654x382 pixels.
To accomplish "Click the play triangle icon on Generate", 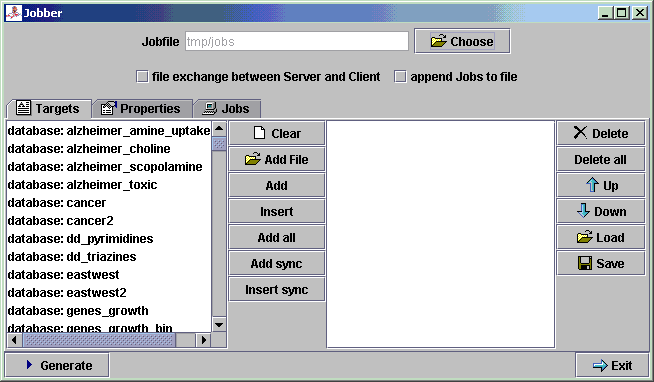I will 29,365.
